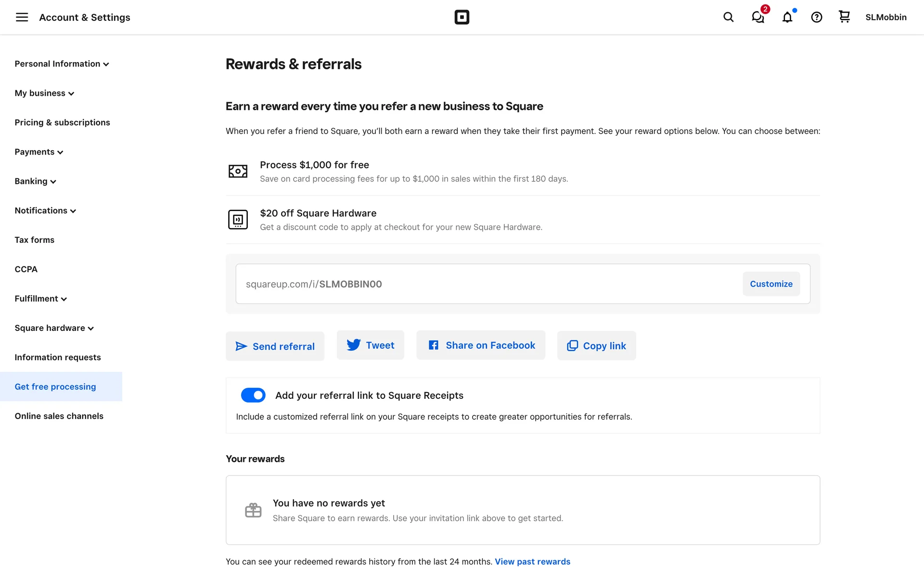Expand the My business section
The width and height of the screenshot is (924, 578).
(44, 93)
